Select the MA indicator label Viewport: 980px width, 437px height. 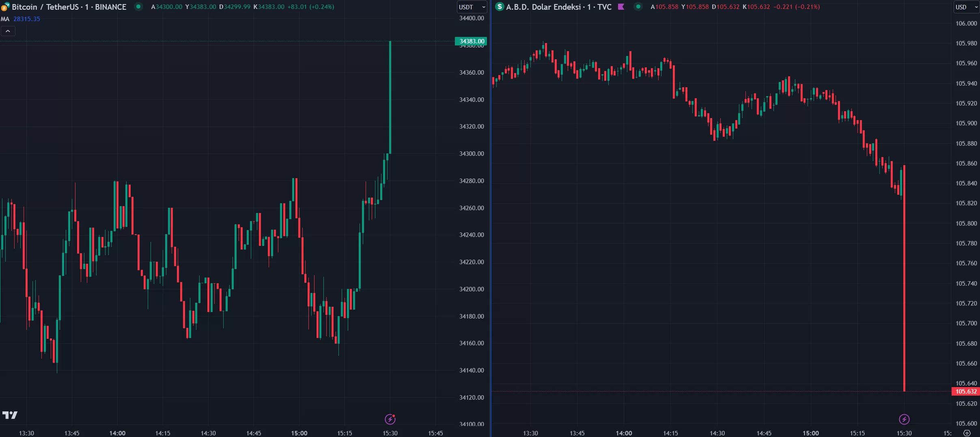coord(5,19)
